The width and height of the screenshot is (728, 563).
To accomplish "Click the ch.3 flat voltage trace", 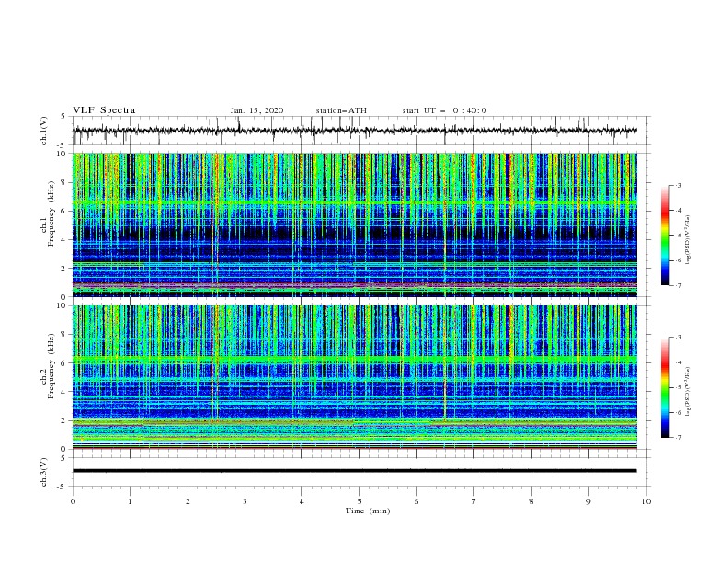I will (x=354, y=471).
